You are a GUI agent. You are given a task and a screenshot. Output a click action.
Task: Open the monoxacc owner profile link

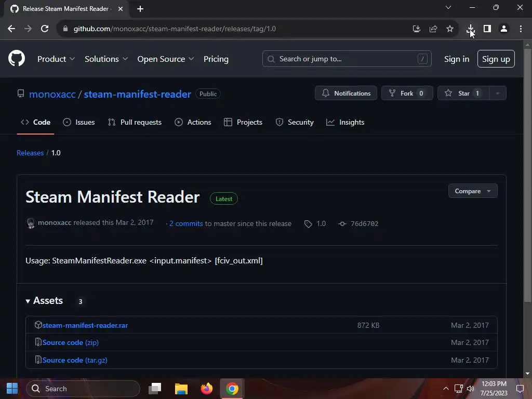pos(52,94)
